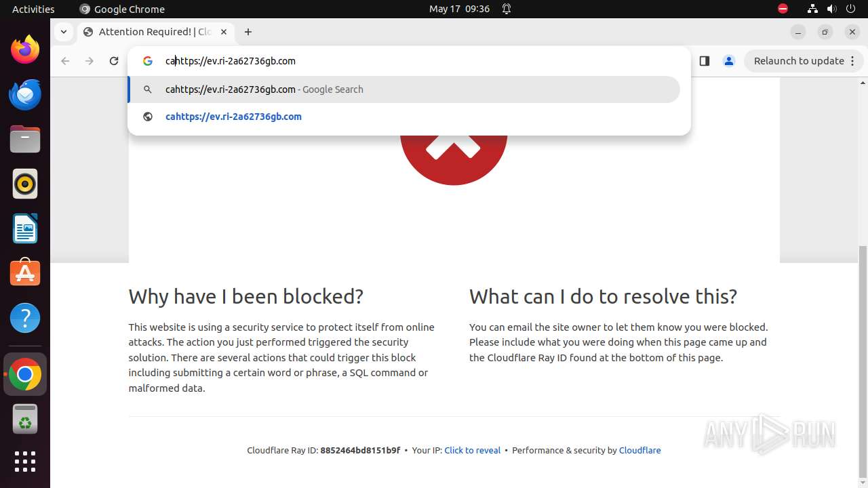Toggle Chrome's side panel icon
Image resolution: width=868 pixels, height=488 pixels.
point(704,61)
